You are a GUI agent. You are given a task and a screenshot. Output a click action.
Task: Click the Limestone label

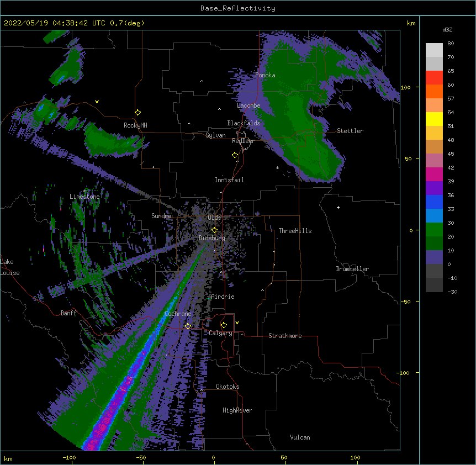pos(84,197)
